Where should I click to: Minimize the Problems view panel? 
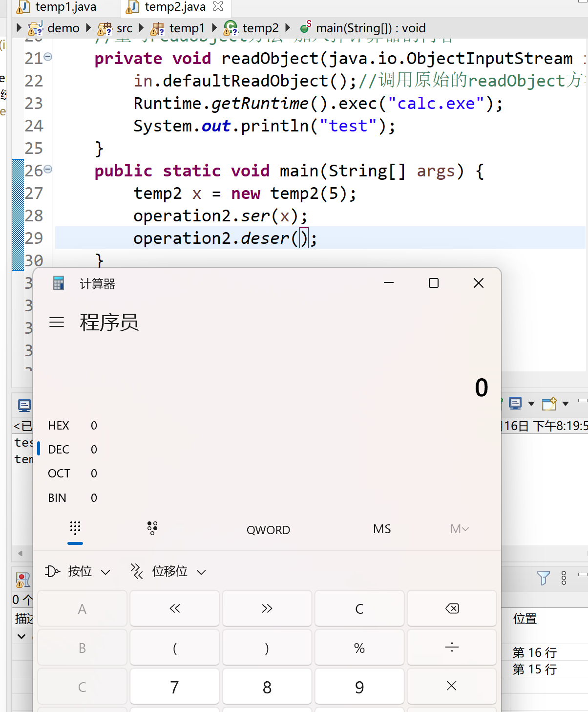[x=583, y=574]
